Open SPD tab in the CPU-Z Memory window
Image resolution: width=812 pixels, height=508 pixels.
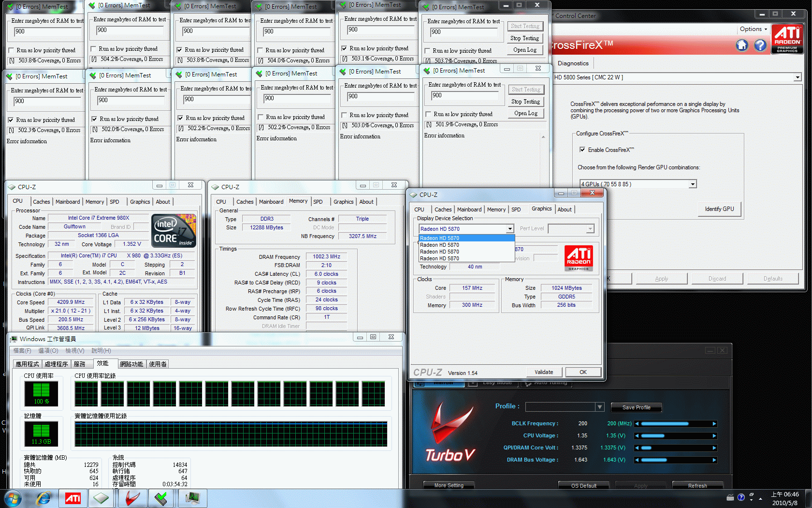[x=318, y=202]
